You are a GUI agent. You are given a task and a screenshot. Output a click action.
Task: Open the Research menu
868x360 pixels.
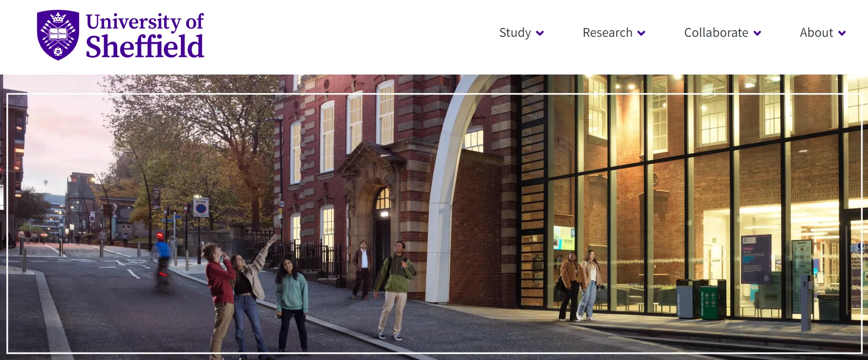click(x=607, y=33)
